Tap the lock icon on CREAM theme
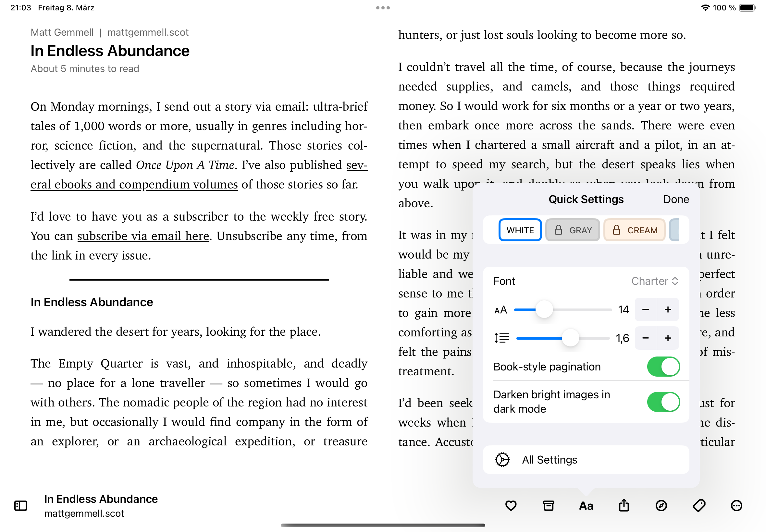This screenshot has width=766, height=532. pyautogui.click(x=616, y=230)
